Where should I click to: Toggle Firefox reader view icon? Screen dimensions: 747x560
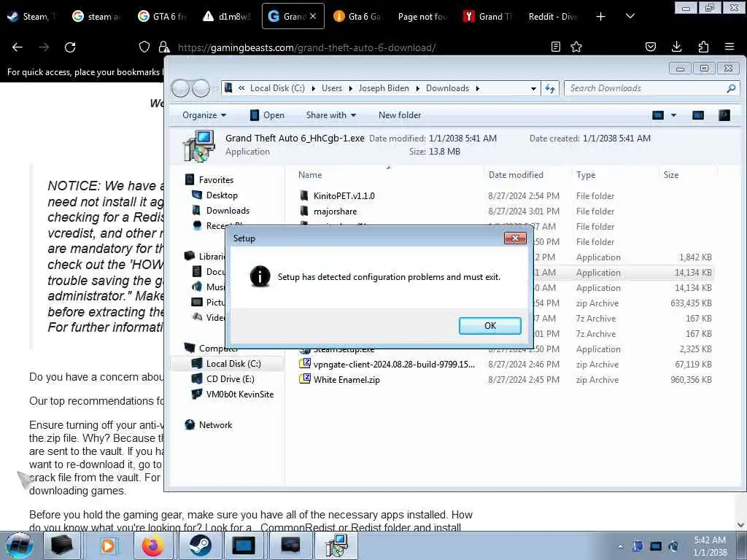coord(555,47)
